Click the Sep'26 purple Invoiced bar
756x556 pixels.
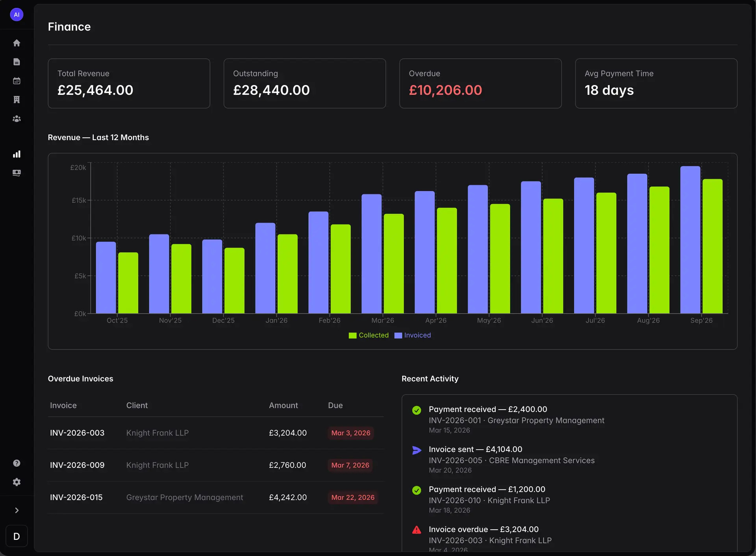(690, 240)
